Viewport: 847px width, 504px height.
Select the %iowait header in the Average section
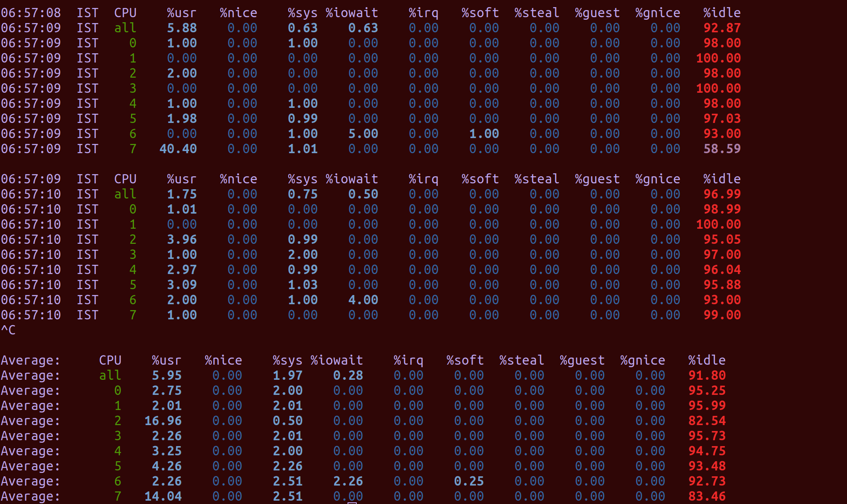click(x=337, y=360)
